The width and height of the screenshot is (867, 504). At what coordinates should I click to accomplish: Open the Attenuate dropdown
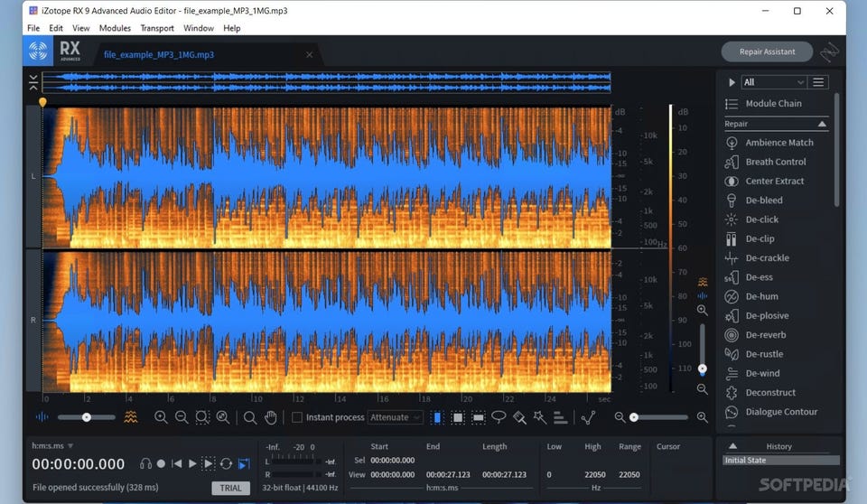[x=396, y=417]
